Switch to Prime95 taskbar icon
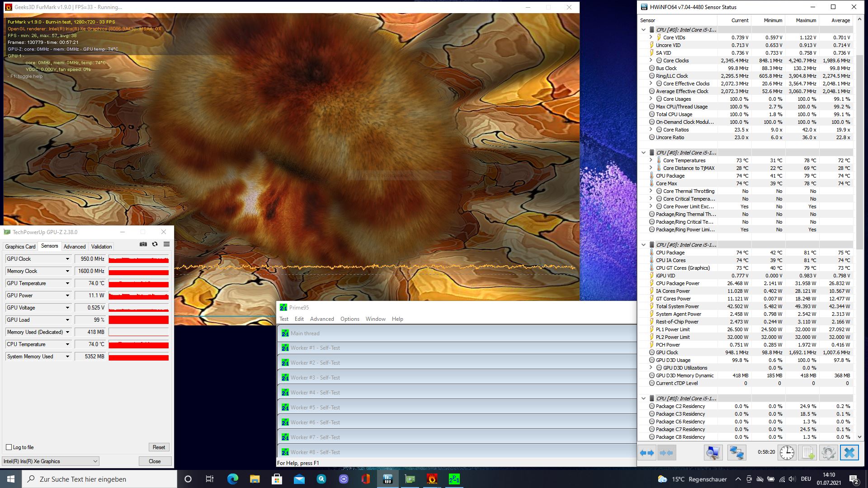This screenshot has height=488, width=868. pos(454,479)
